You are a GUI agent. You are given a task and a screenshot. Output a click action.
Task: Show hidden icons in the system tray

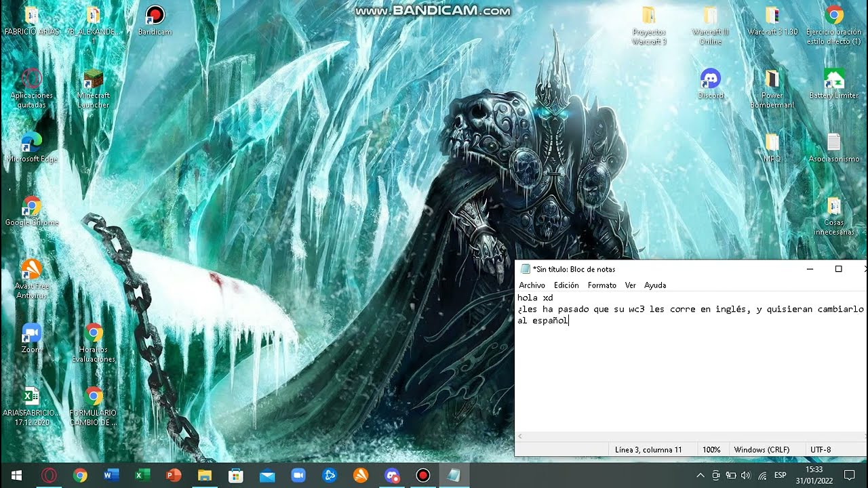(x=700, y=475)
